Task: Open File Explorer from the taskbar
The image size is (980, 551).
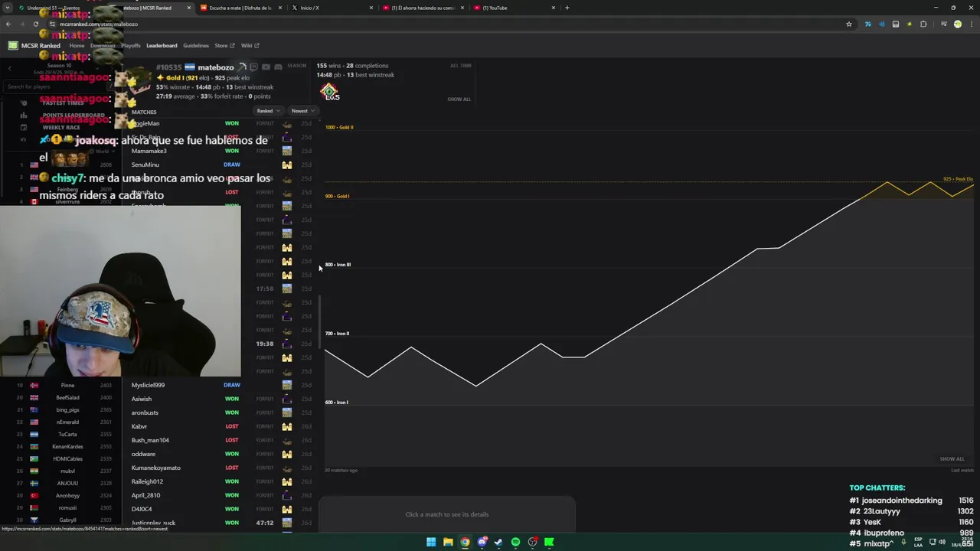Action: pyautogui.click(x=448, y=542)
